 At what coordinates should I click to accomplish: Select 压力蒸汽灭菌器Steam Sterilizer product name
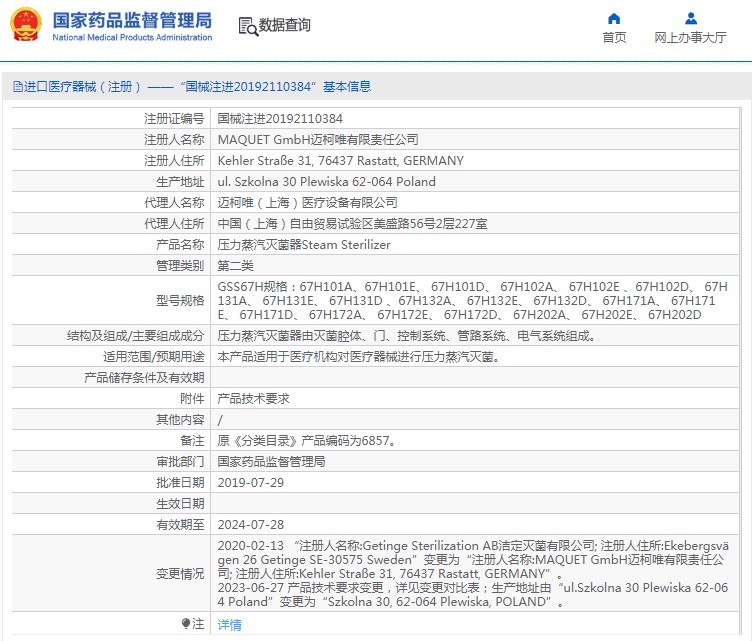[x=304, y=245]
